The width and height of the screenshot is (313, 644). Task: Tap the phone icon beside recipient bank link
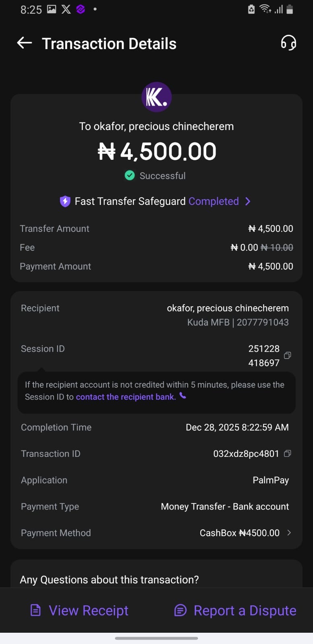[x=183, y=396]
